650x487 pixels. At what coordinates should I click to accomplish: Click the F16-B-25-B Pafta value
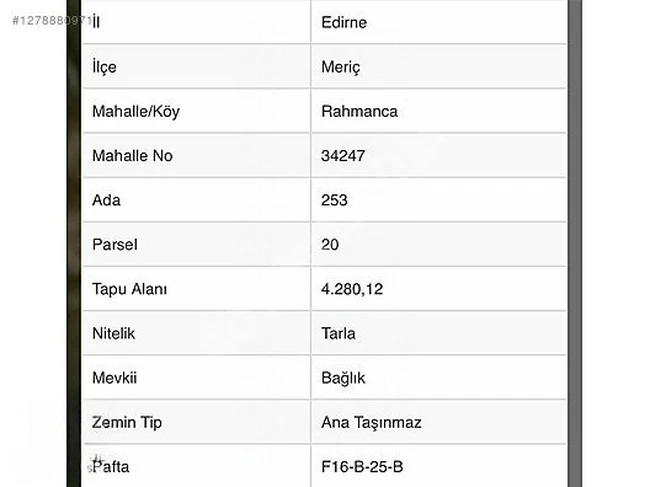pyautogui.click(x=362, y=467)
